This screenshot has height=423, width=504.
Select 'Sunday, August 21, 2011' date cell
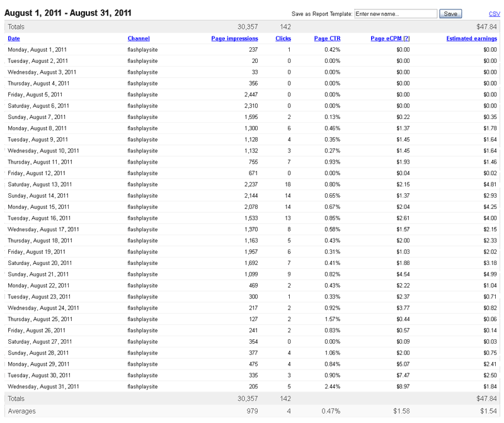point(38,274)
